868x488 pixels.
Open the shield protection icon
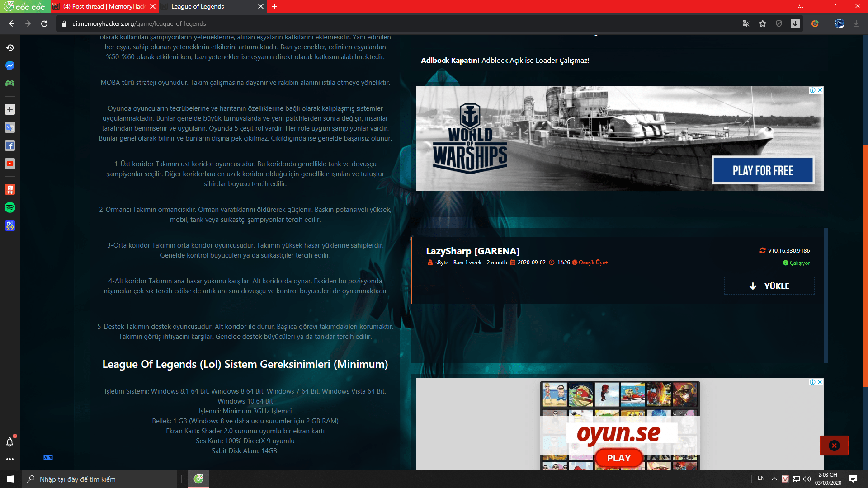click(x=779, y=23)
